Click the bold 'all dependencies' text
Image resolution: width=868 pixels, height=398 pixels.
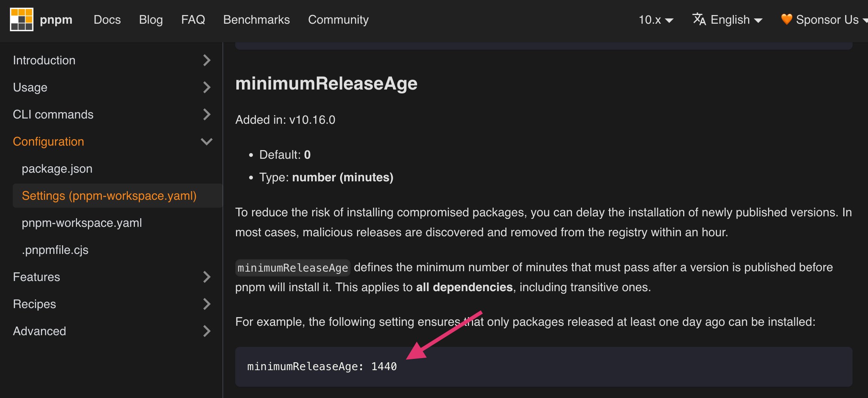click(464, 287)
